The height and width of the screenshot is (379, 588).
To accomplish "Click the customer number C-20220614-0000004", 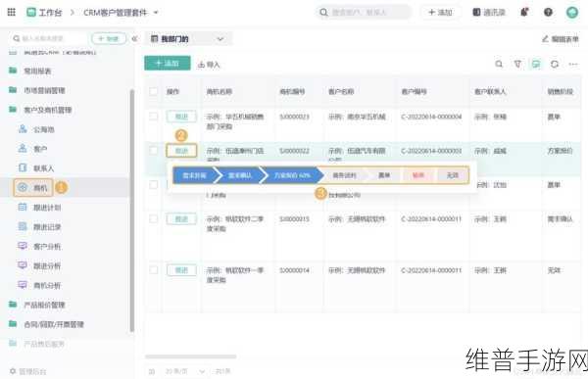I will tap(431, 117).
